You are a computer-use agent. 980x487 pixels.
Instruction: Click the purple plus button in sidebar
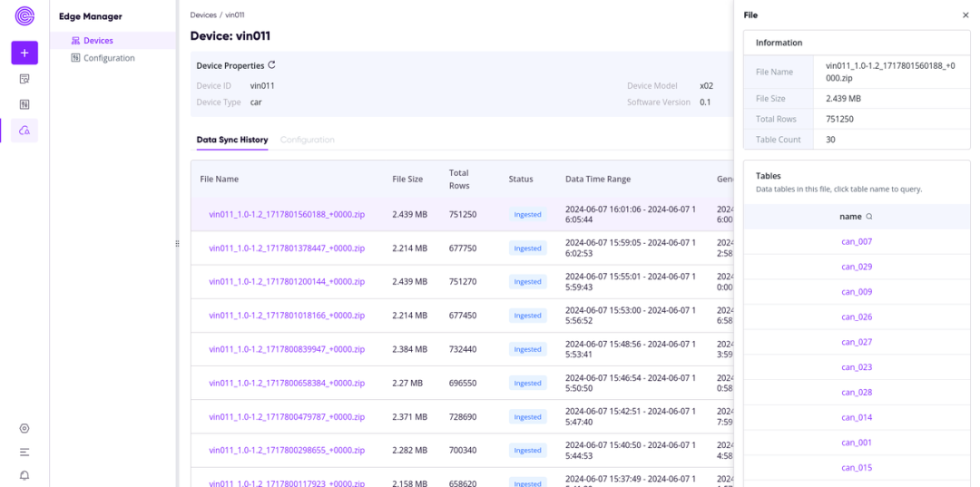[x=24, y=54]
